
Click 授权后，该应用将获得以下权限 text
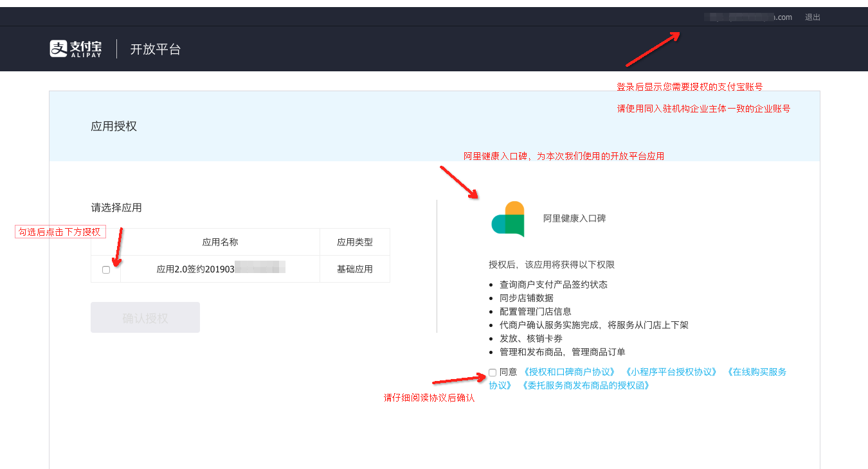click(552, 265)
